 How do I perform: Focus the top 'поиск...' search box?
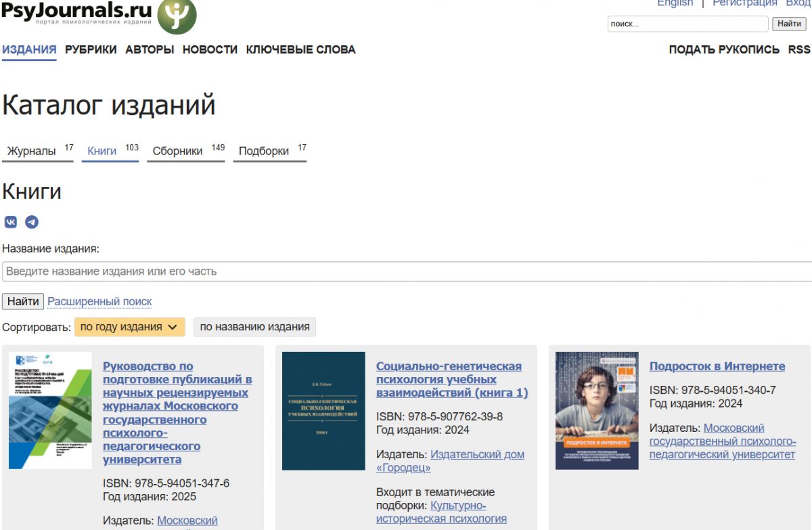pos(687,24)
